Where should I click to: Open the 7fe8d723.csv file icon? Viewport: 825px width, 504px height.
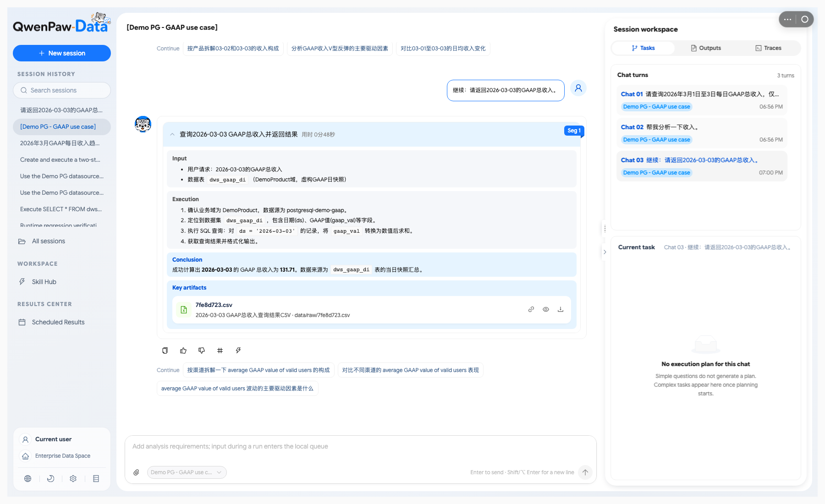click(x=184, y=310)
